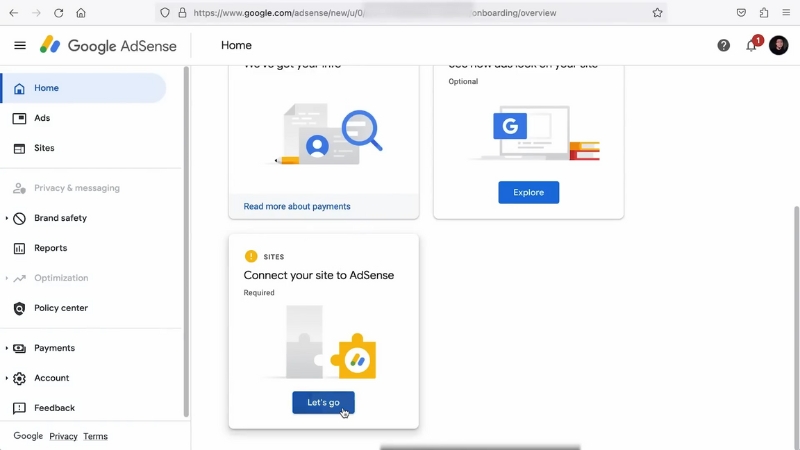
Task: Click the Privacy & messaging person icon
Action: pyautogui.click(x=19, y=188)
